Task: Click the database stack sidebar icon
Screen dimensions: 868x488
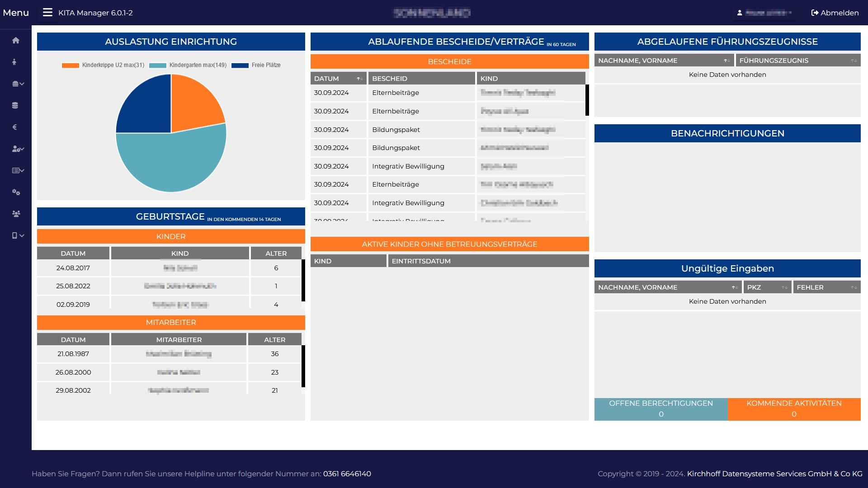Action: pyautogui.click(x=15, y=106)
